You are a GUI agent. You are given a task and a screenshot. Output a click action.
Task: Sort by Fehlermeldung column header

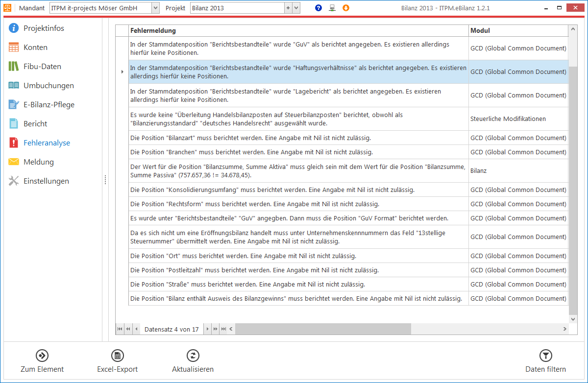(298, 30)
